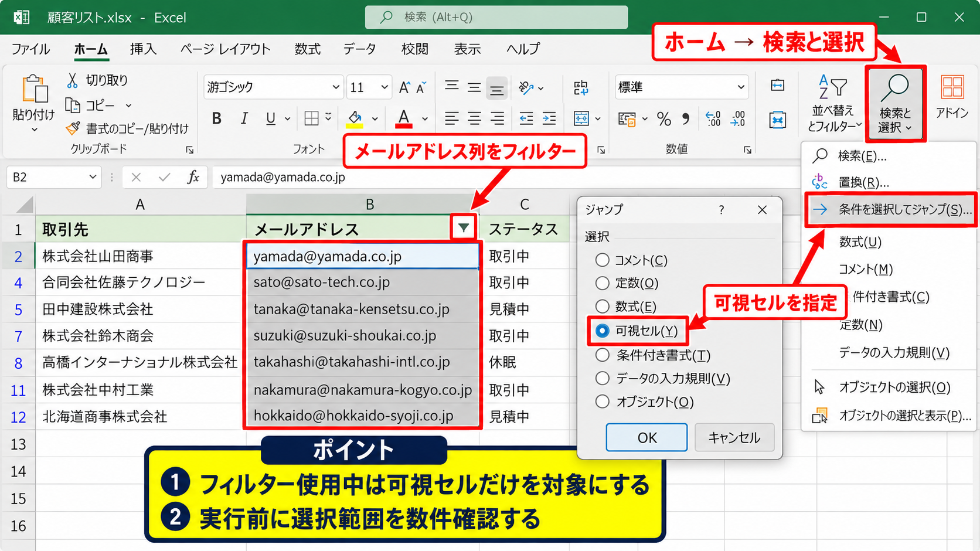This screenshot has height=551, width=980.
Task: Click the Insert Function fx icon
Action: (193, 177)
